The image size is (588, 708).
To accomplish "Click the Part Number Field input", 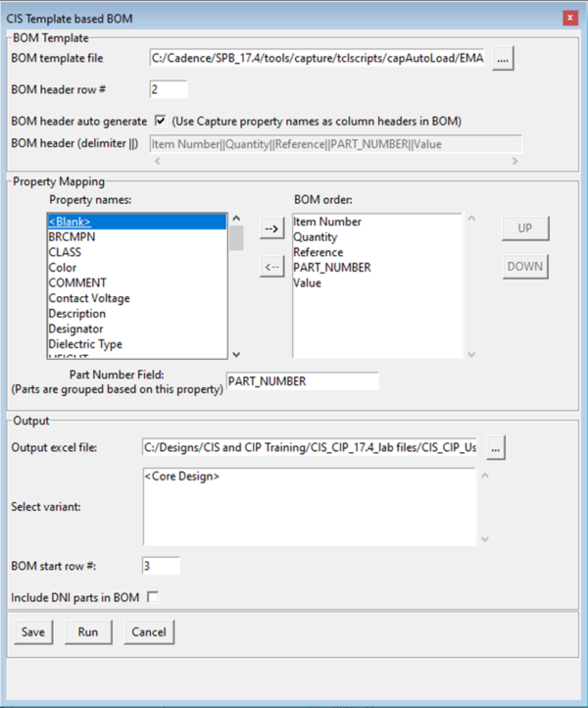I will point(302,381).
